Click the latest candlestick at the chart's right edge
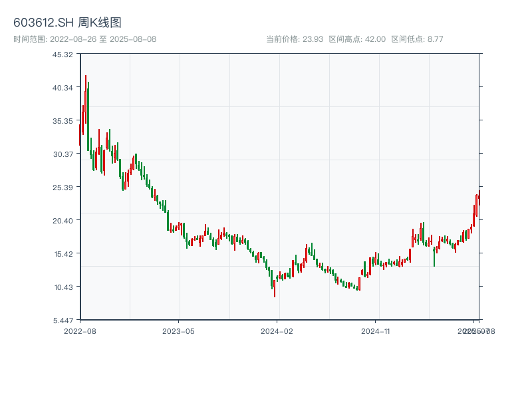Image resolution: width=532 pixels, height=399 pixels. (479, 198)
